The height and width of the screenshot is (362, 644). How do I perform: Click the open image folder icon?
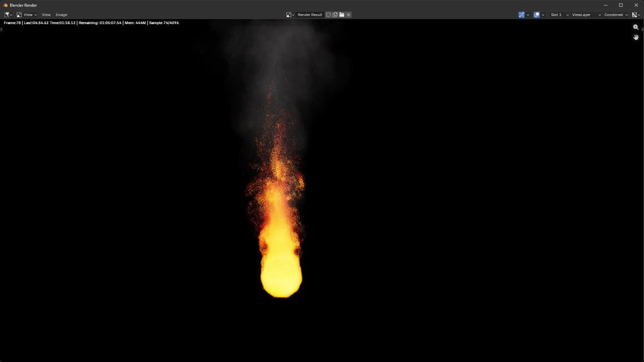tap(341, 14)
